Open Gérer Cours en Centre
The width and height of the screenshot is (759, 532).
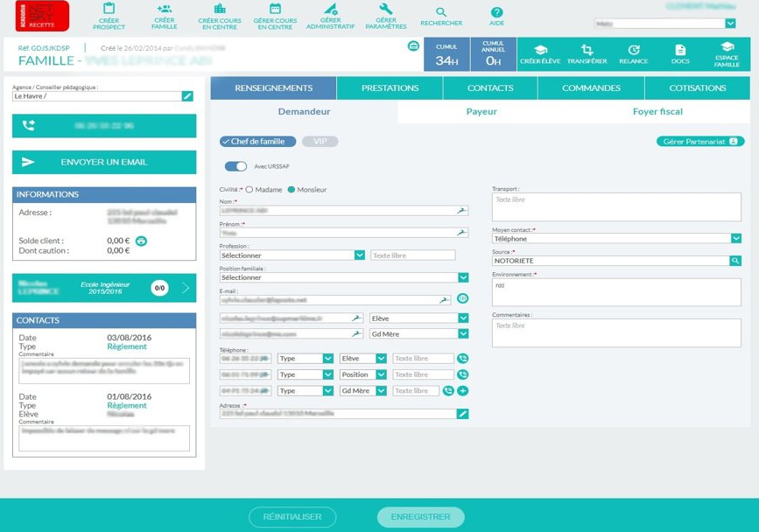pos(275,16)
